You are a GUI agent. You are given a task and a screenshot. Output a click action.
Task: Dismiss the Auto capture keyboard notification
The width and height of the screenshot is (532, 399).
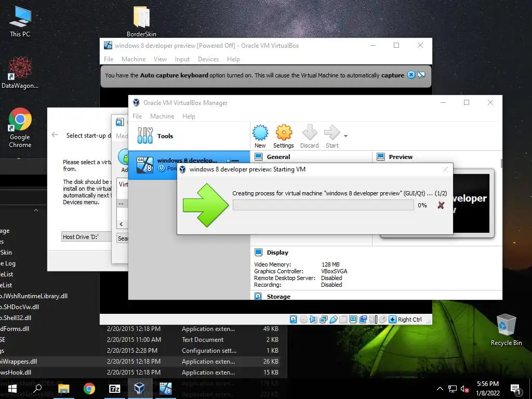click(411, 75)
